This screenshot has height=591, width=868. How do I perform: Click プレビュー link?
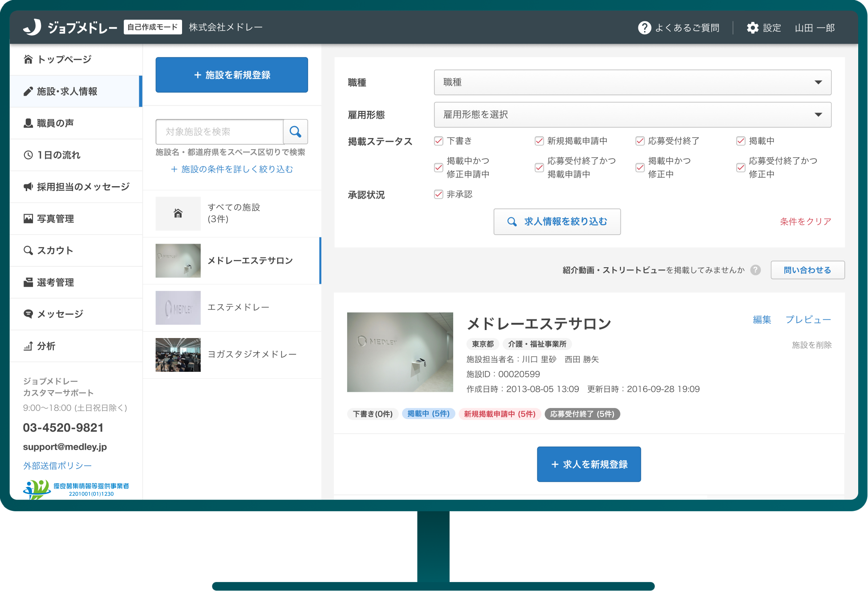pos(808,319)
